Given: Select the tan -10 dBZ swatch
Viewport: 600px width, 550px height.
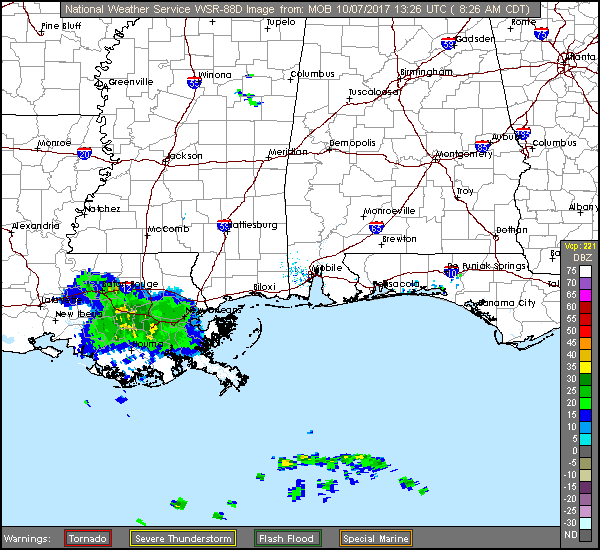Looking at the screenshot, I should (585, 475).
